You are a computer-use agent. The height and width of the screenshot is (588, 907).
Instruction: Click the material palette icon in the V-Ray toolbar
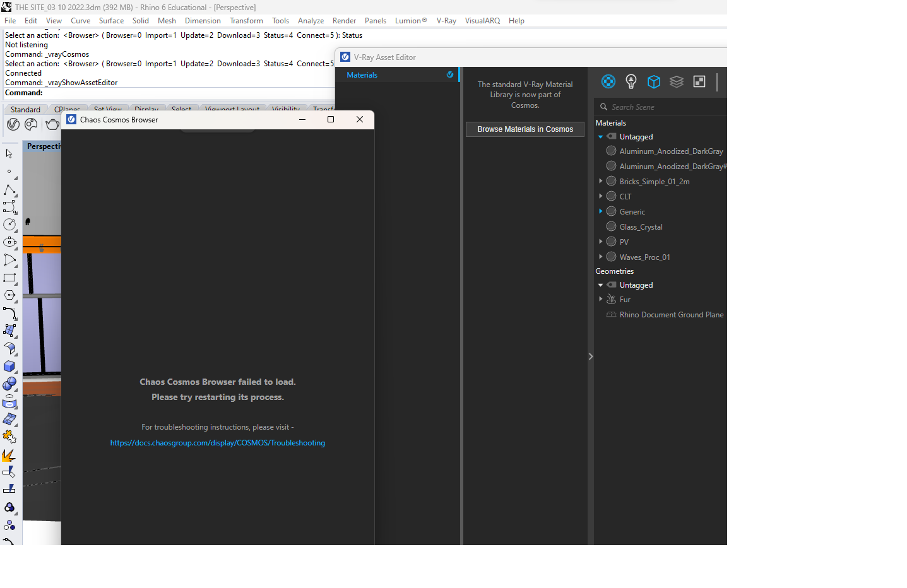pyautogui.click(x=31, y=124)
